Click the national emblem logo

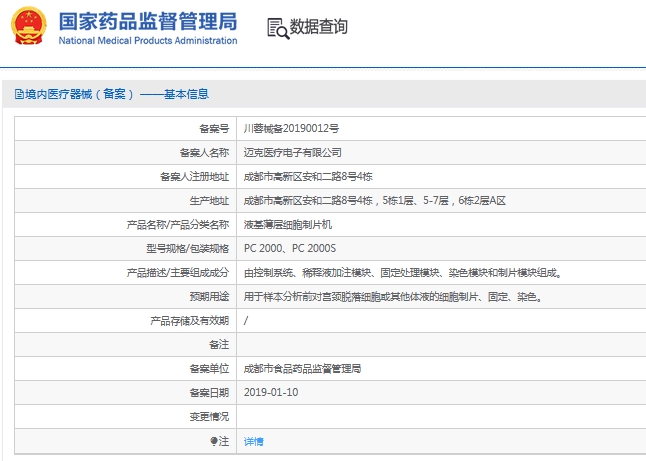[28, 26]
